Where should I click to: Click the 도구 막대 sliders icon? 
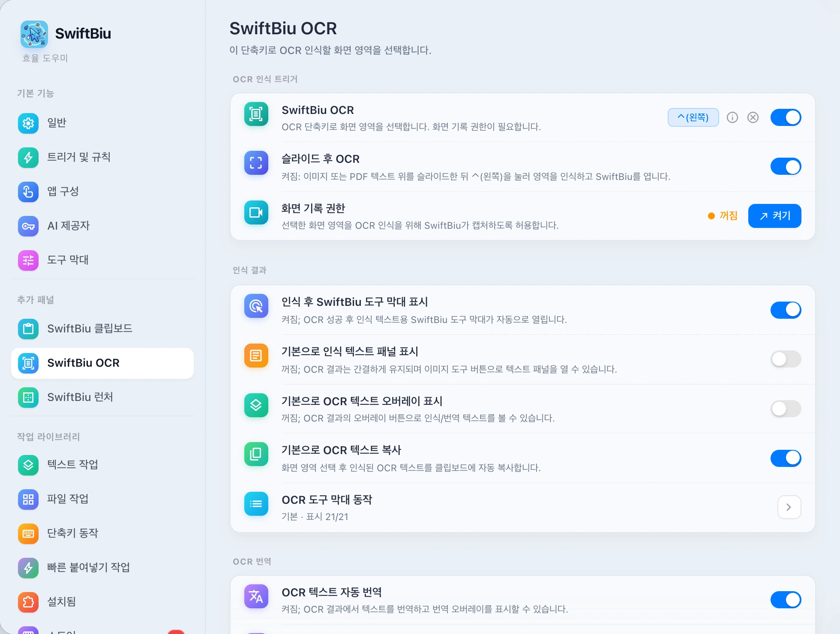(28, 260)
